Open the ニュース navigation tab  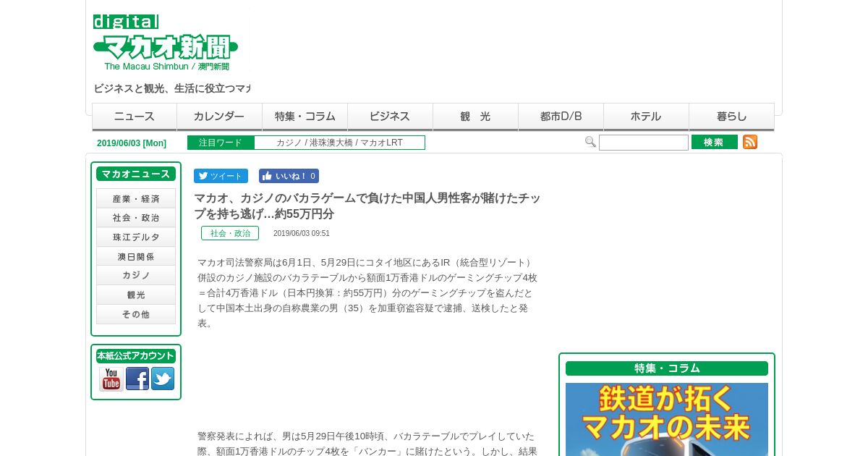click(135, 117)
